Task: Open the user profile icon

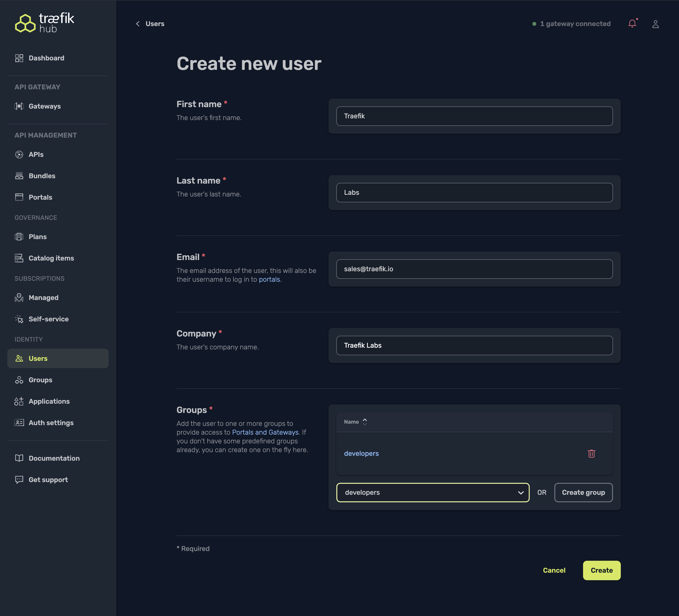Action: (x=655, y=24)
